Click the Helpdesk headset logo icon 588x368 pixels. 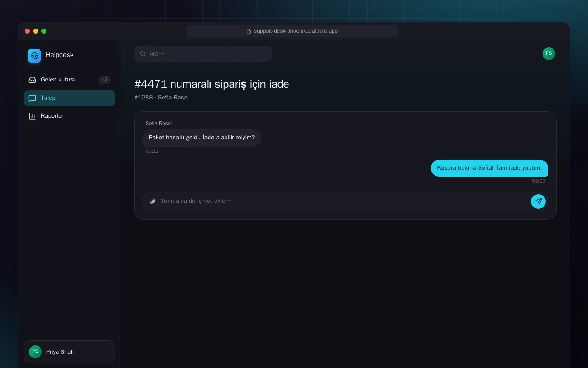point(34,56)
